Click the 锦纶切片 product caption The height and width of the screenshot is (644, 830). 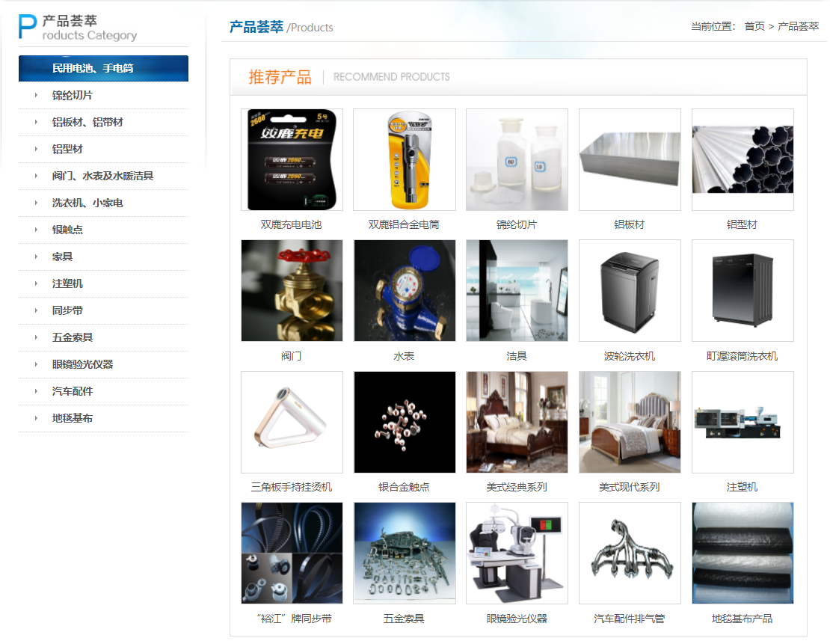point(517,224)
